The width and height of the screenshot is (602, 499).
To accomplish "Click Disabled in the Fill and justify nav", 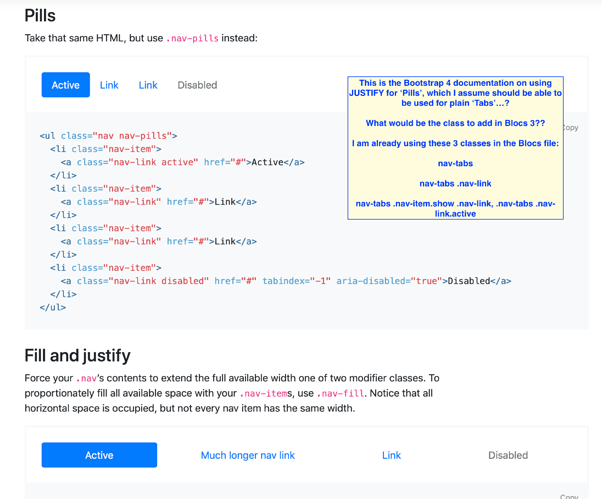I will click(x=507, y=455).
